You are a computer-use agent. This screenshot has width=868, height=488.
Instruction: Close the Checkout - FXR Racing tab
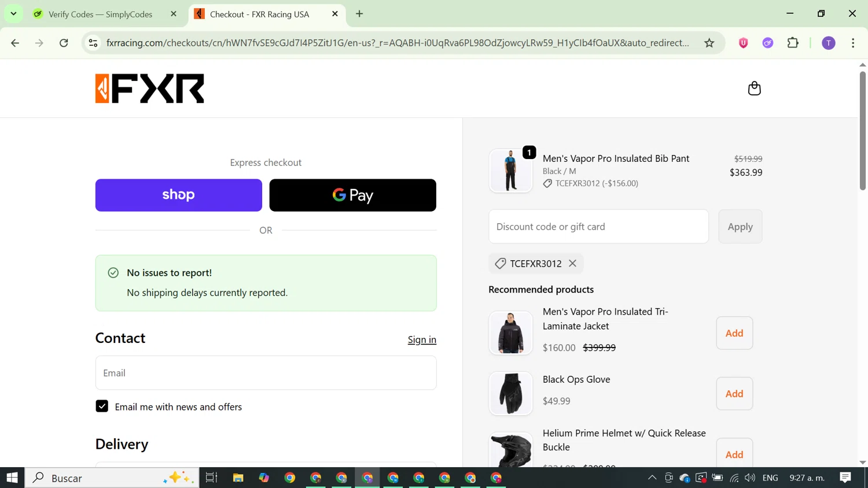(334, 14)
